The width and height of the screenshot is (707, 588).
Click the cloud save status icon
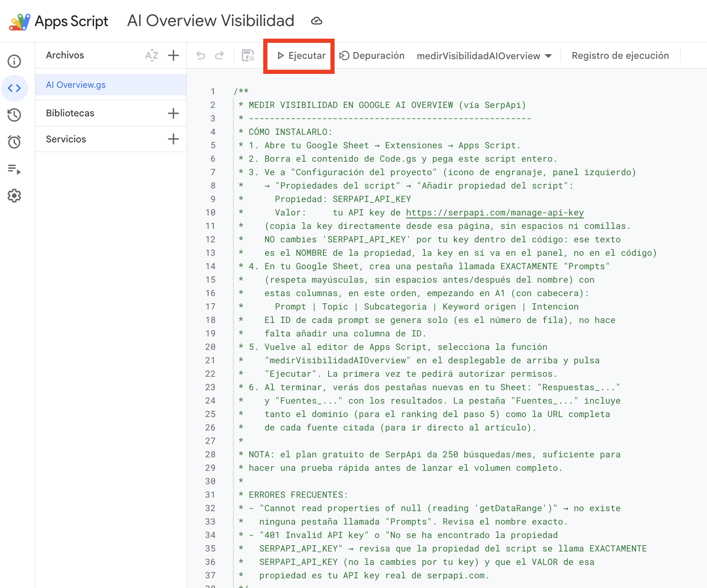click(317, 21)
